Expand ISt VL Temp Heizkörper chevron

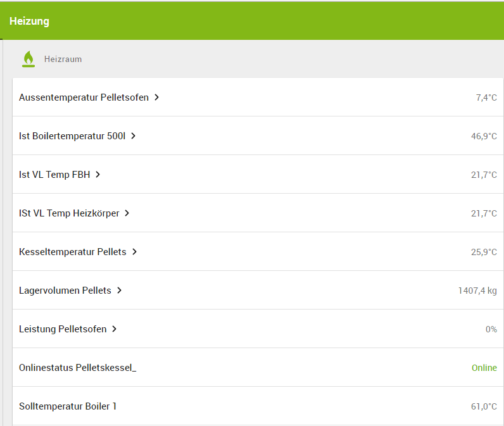127,213
